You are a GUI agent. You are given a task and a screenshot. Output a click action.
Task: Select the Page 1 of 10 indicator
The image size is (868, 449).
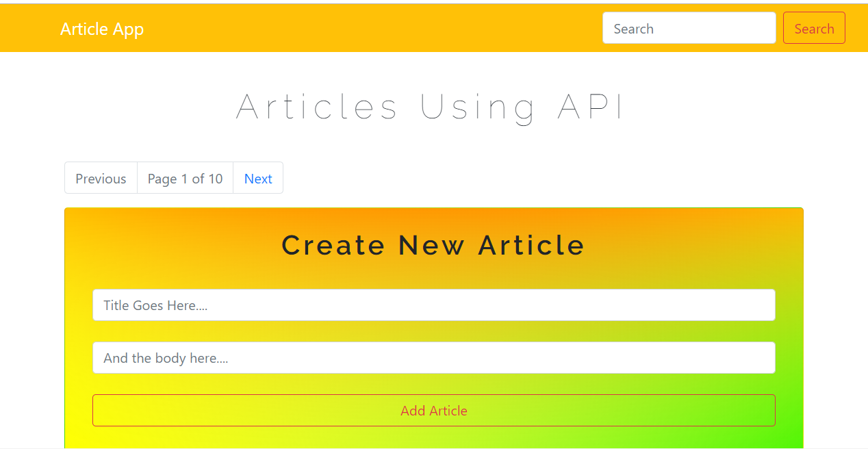185,179
